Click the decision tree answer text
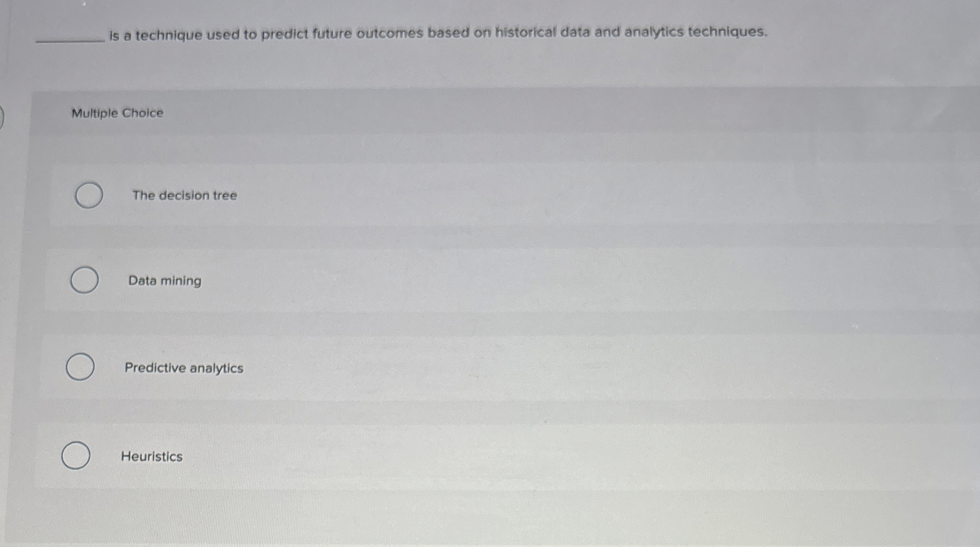This screenshot has height=547, width=980. [185, 196]
